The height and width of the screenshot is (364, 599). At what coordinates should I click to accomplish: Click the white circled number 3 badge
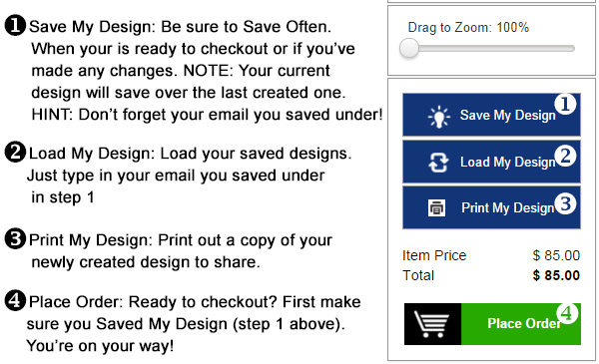(565, 203)
